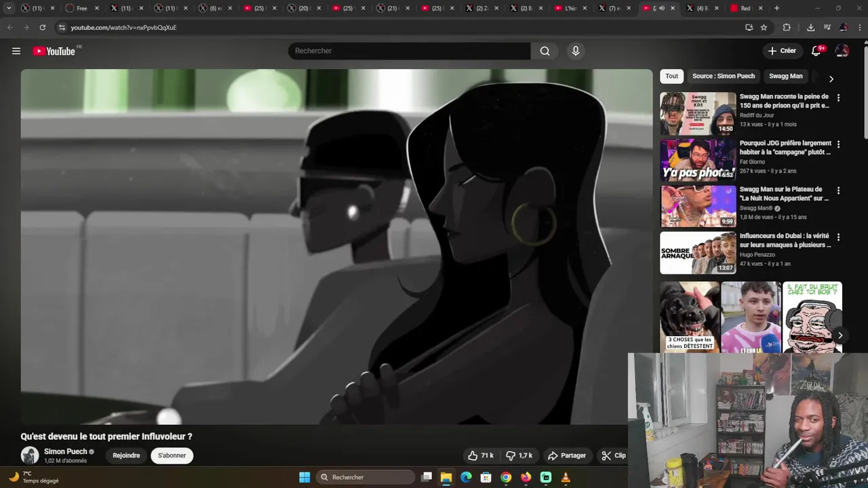The image size is (868, 488).
Task: Select the Tout filter chip
Action: (x=671, y=76)
